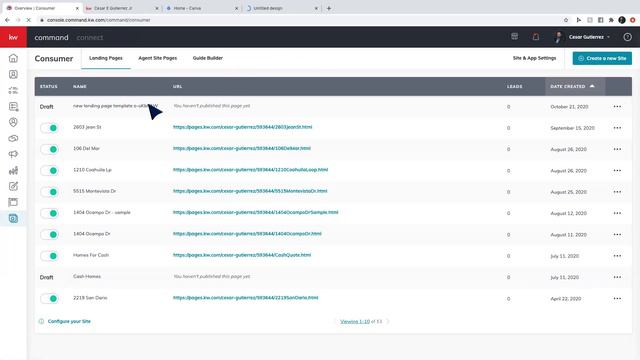Open Site & App Settings
Viewport: 640px width, 360px height.
pyautogui.click(x=534, y=58)
